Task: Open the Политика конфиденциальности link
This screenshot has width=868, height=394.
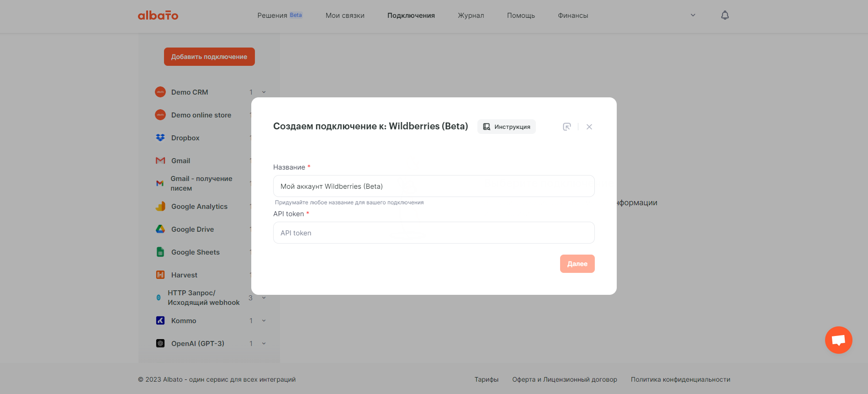Action: (x=680, y=379)
